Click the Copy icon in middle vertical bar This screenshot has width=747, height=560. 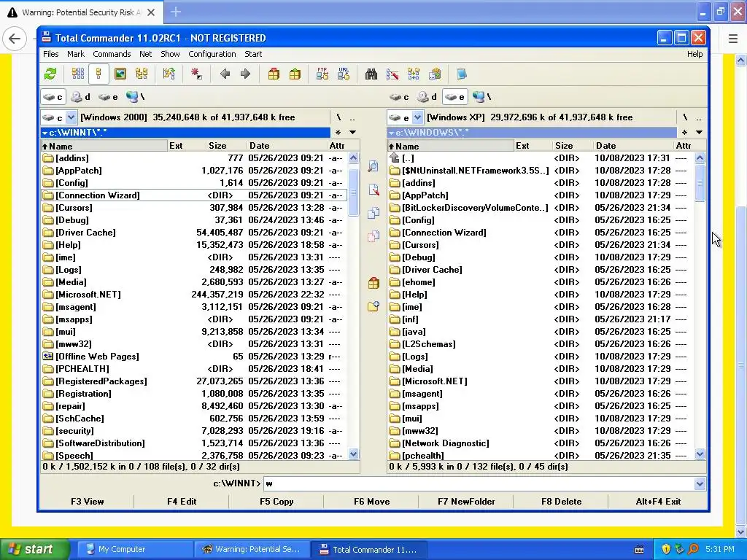[373, 212]
